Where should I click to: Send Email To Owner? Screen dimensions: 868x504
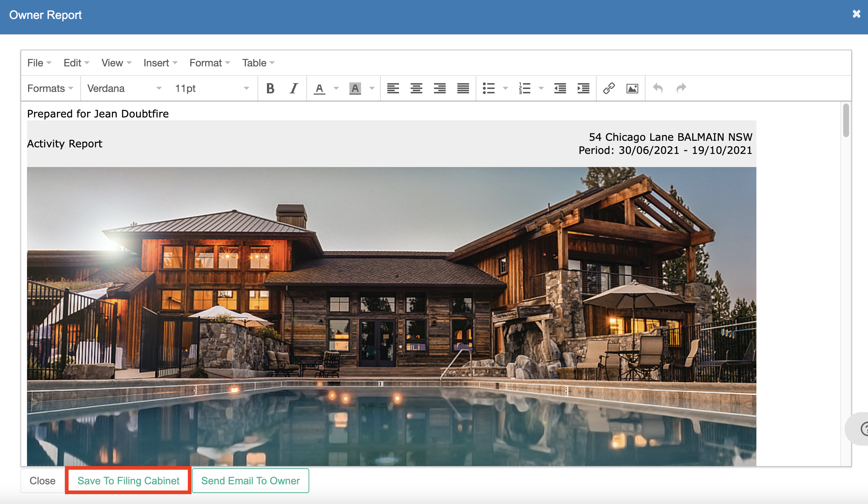251,481
